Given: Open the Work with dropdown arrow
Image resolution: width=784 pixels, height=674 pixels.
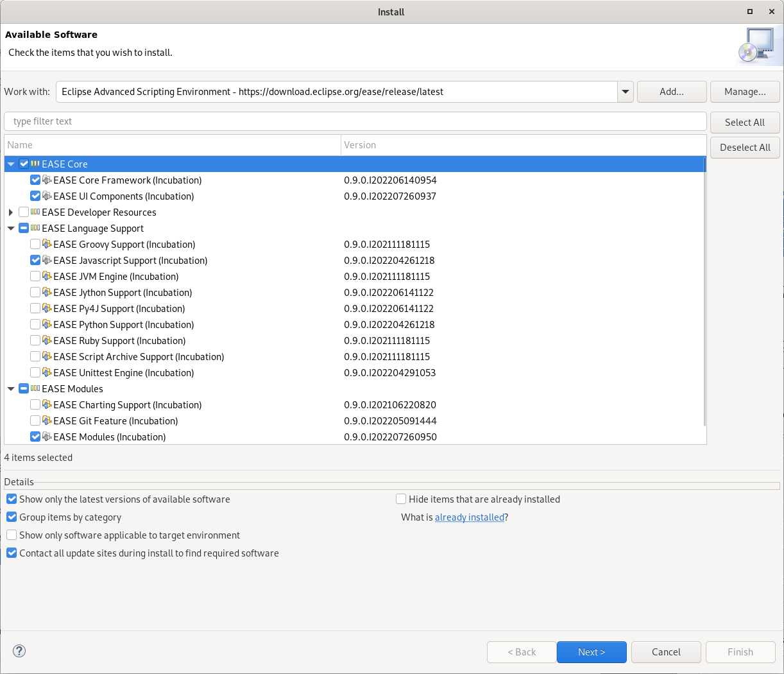Looking at the screenshot, I should coord(626,92).
